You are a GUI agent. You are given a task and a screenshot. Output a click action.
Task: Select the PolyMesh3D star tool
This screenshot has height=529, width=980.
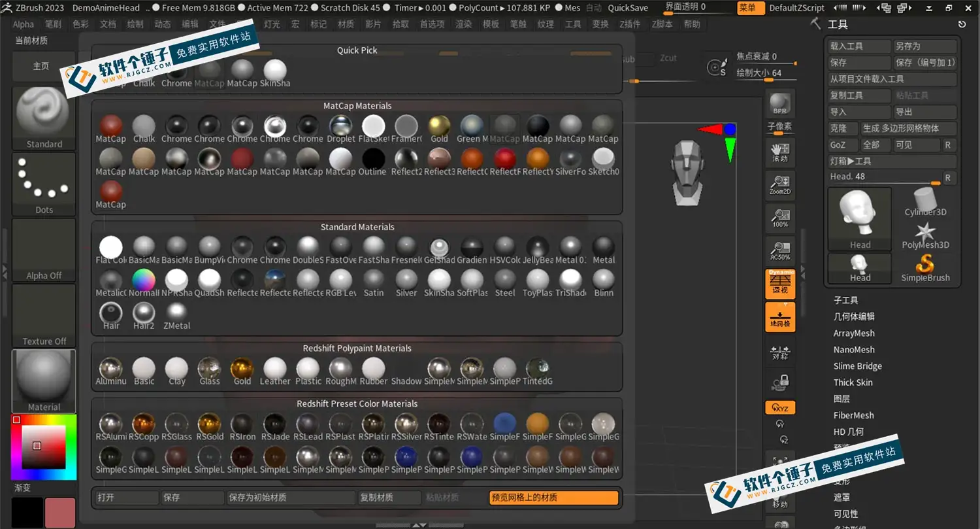pyautogui.click(x=925, y=235)
